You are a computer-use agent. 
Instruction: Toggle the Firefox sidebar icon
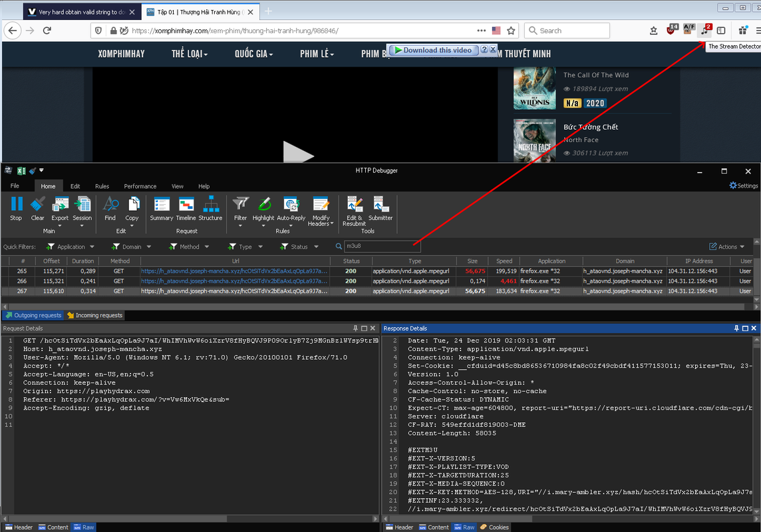[x=721, y=31]
